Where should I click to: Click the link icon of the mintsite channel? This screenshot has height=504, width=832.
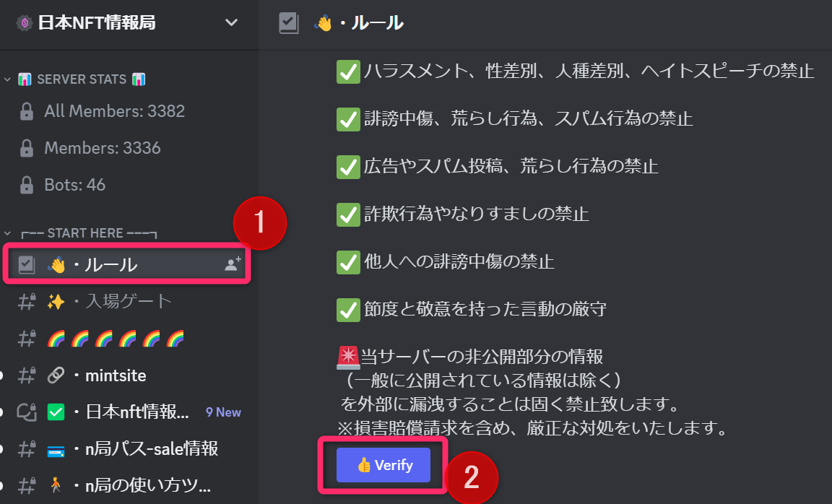click(x=56, y=375)
